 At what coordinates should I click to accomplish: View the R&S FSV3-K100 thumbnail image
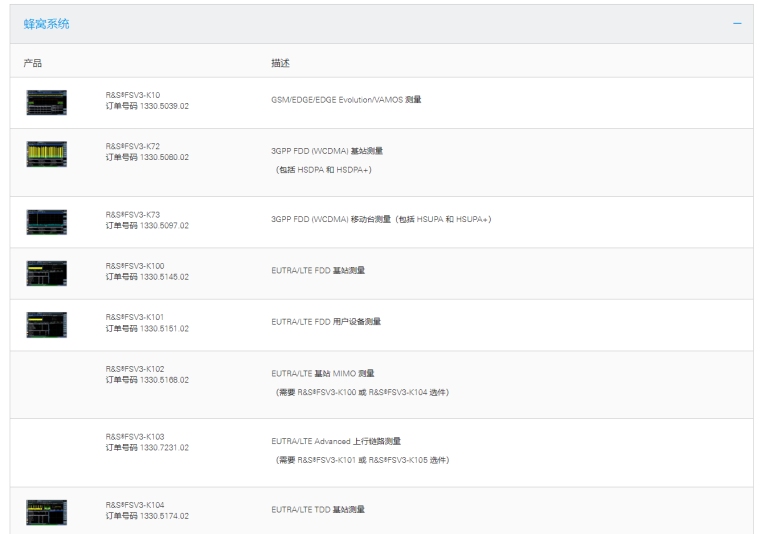[x=46, y=273]
